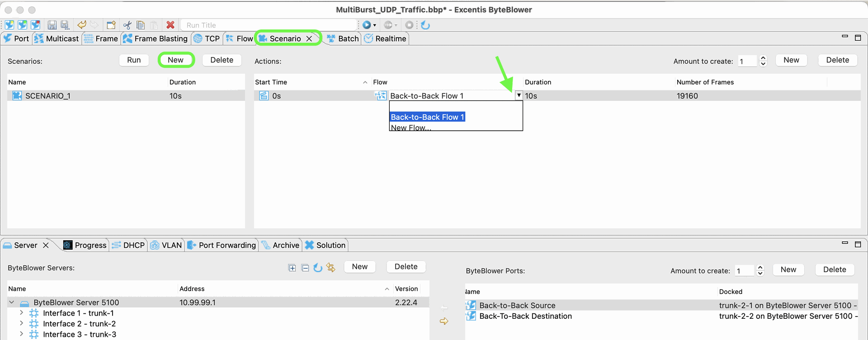Click the Run Title input field
The width and height of the screenshot is (868, 340).
pos(269,25)
